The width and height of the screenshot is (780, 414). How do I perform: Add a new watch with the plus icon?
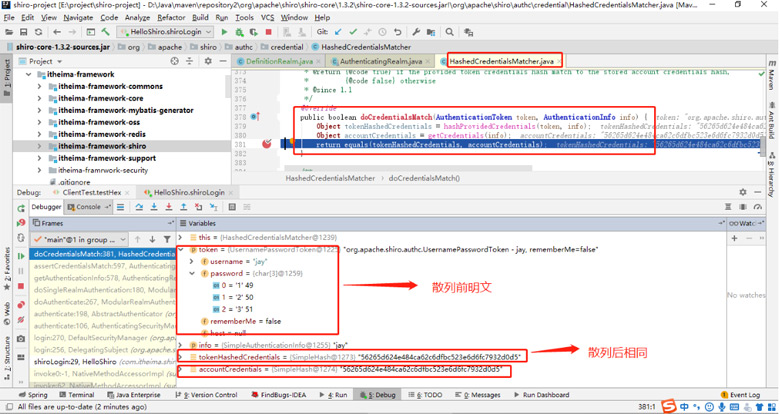click(734, 238)
